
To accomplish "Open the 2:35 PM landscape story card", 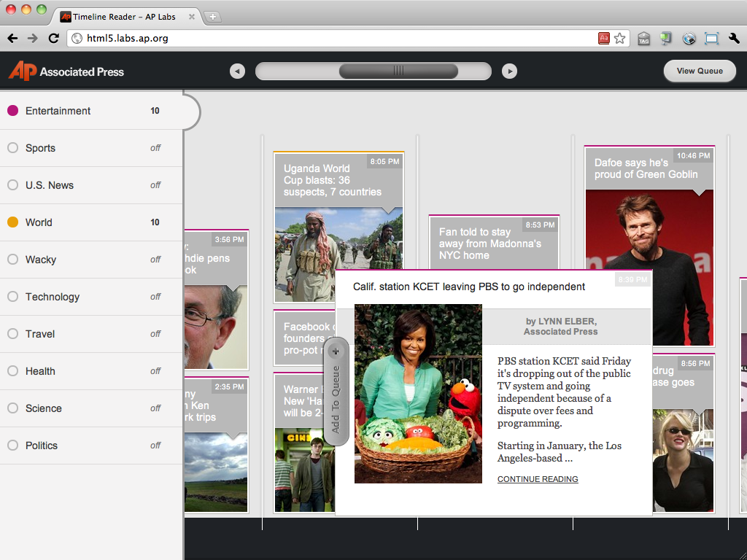I will coord(216,445).
